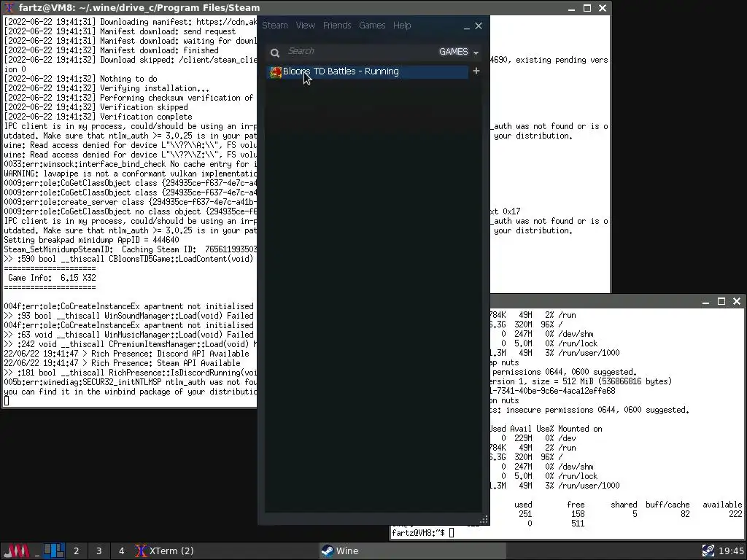Maximize the fartz@VM8 Steam terminal window
The height and width of the screenshot is (560, 747).
tap(587, 8)
